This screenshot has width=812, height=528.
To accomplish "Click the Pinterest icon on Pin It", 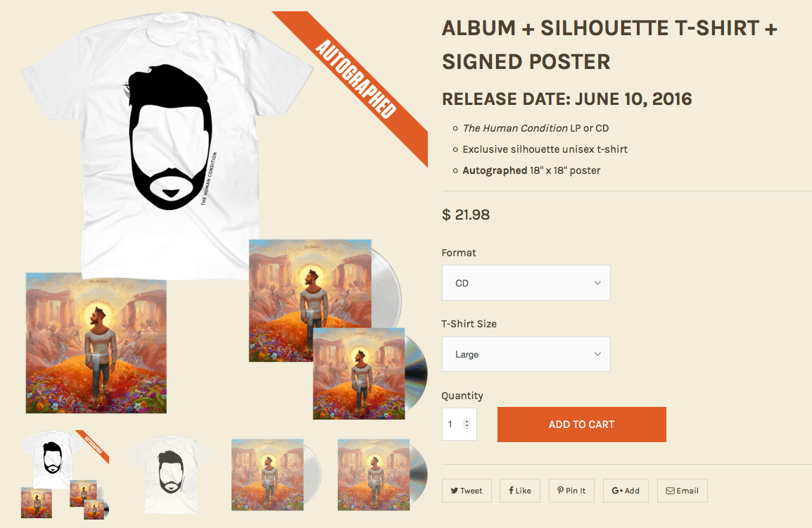I will [x=560, y=490].
